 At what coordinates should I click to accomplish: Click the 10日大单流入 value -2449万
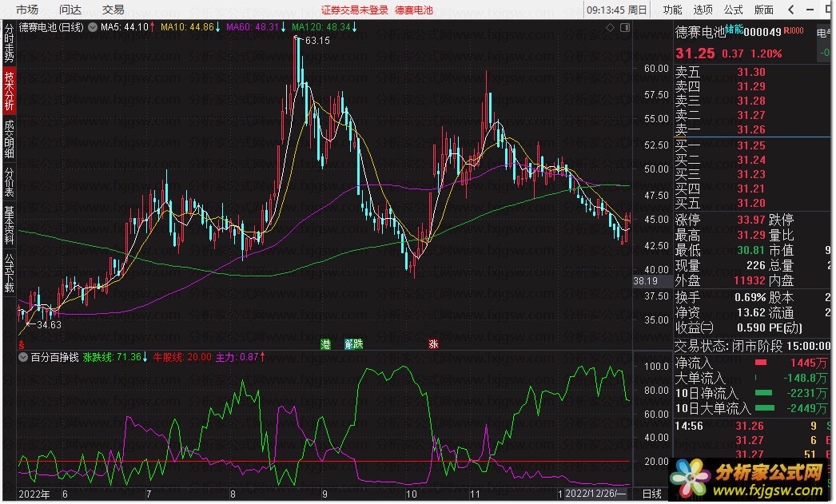click(x=806, y=408)
